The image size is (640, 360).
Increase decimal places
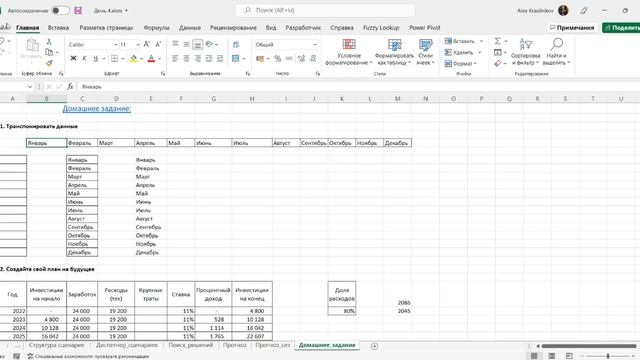(x=301, y=59)
